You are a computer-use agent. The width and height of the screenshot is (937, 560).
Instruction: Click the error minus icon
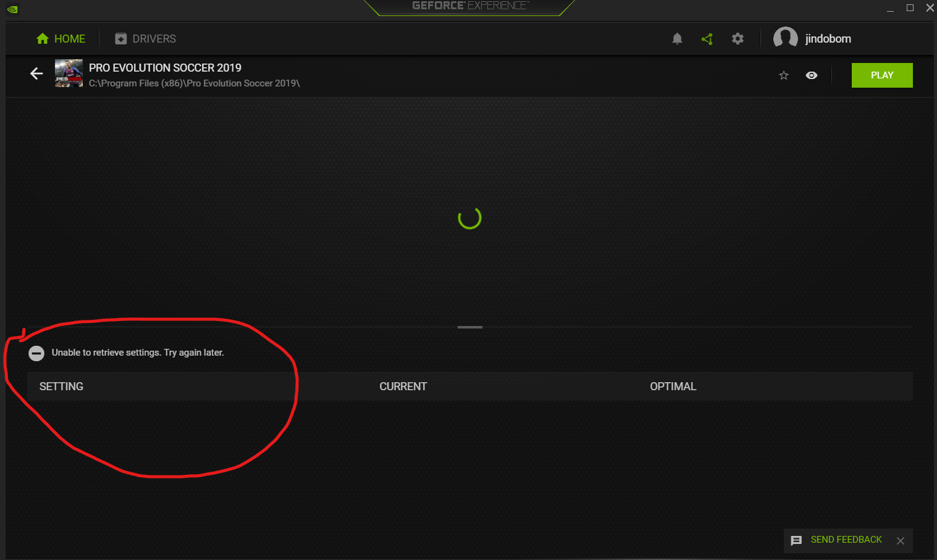click(x=36, y=353)
